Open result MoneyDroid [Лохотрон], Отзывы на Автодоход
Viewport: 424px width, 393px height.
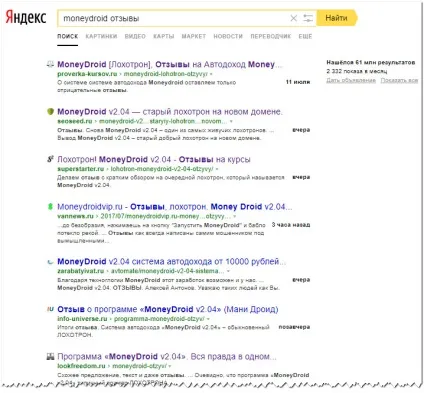tap(170, 64)
